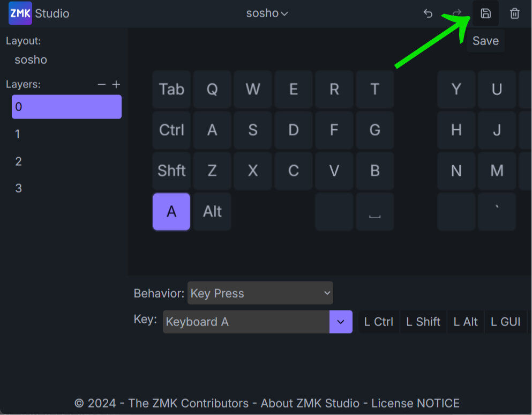Image resolution: width=532 pixels, height=415 pixels.
Task: Select the highlighted purple A key
Action: click(x=171, y=212)
